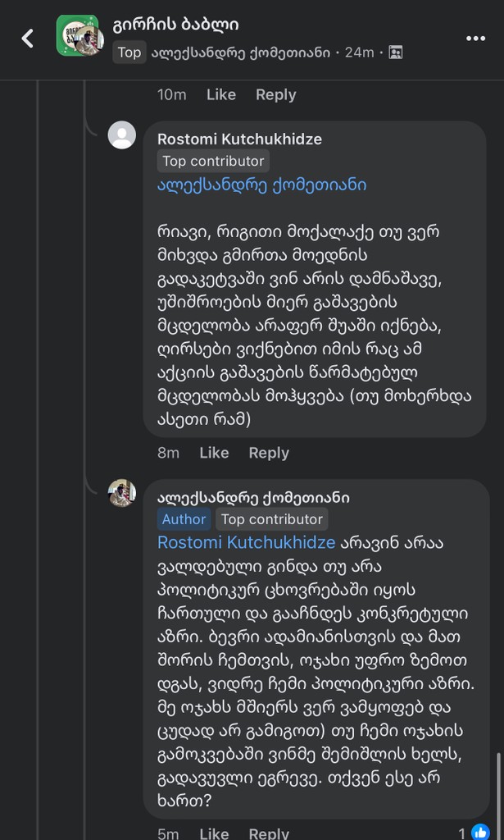Click Rostomi's Top contributor badge

tap(213, 161)
